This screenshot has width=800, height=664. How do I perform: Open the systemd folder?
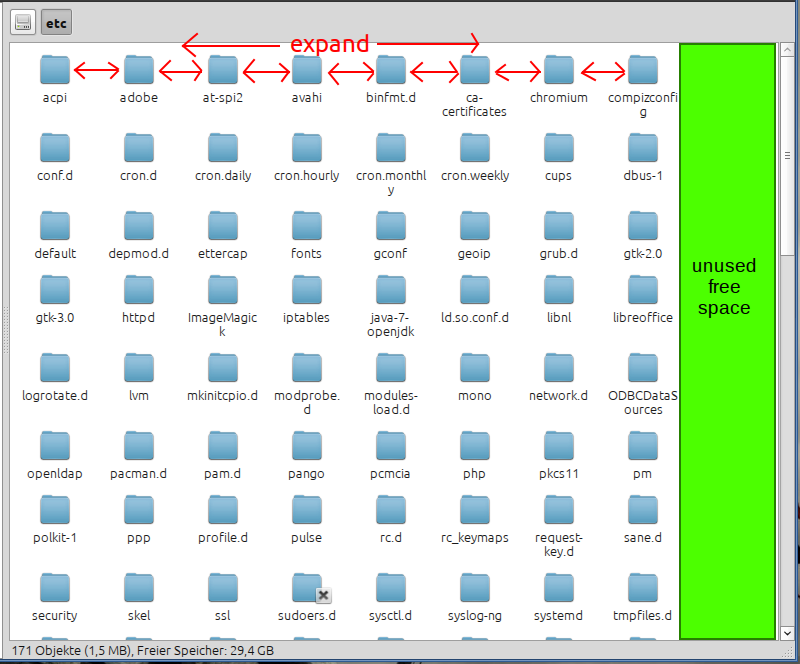pos(559,588)
